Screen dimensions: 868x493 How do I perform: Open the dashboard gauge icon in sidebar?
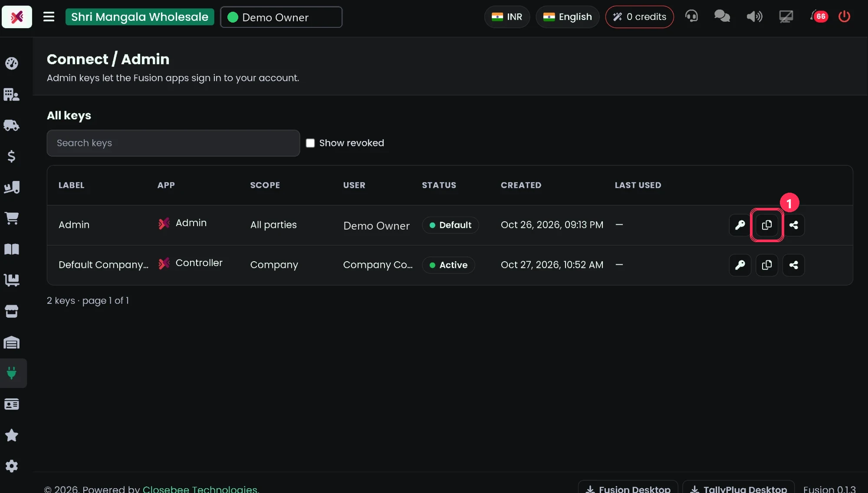tap(12, 63)
